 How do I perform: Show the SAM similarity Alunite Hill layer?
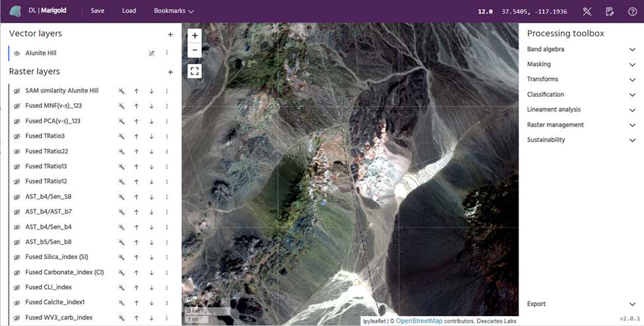[17, 91]
